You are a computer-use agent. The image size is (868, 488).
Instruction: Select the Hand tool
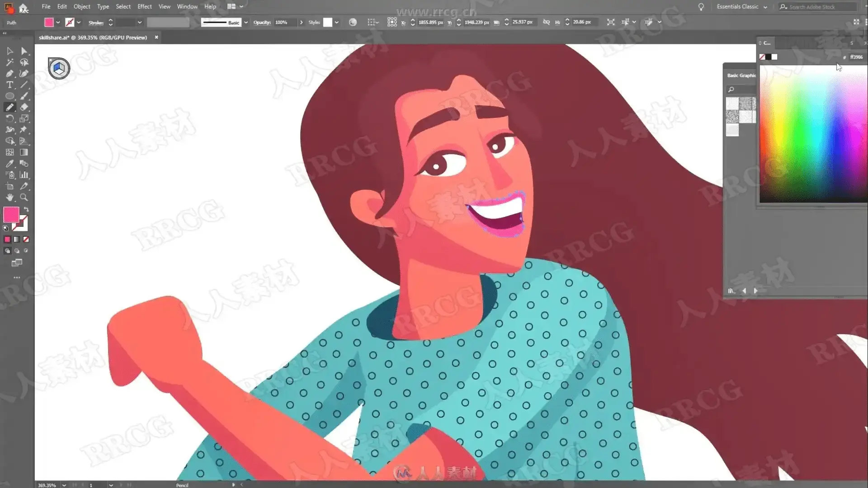pyautogui.click(x=9, y=197)
